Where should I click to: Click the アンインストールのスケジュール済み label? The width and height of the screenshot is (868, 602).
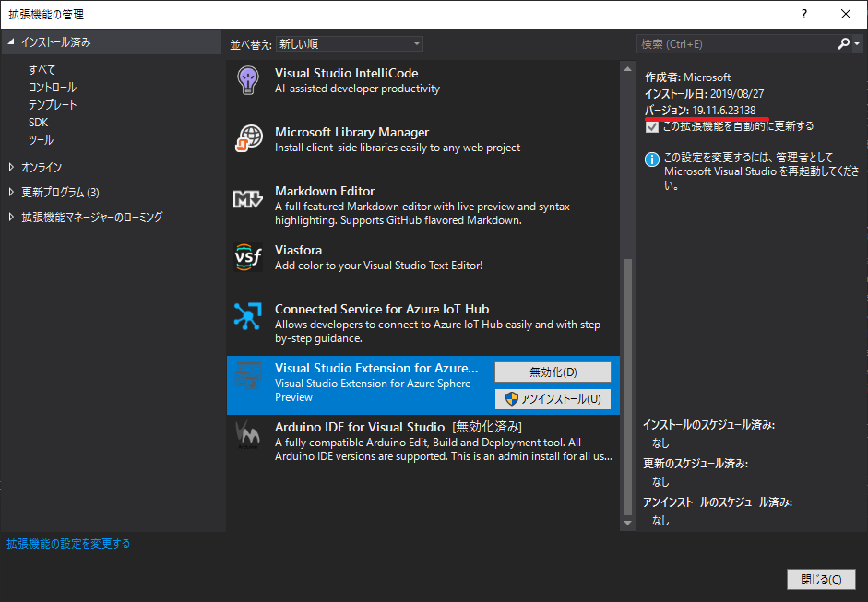click(x=718, y=502)
